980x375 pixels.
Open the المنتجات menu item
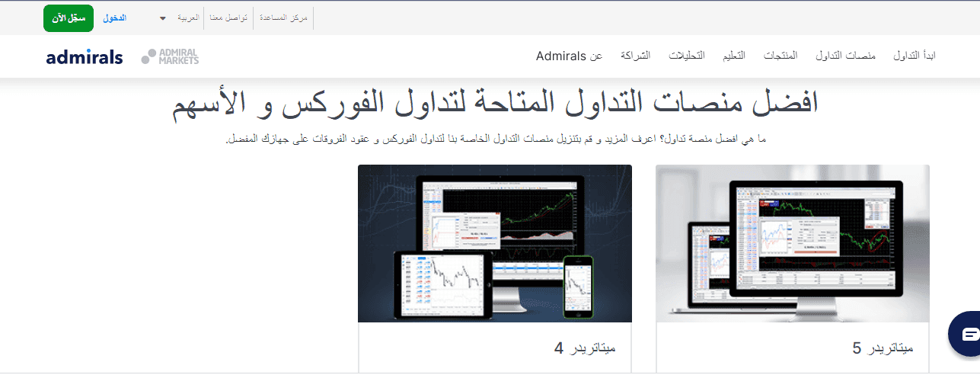[x=780, y=56]
